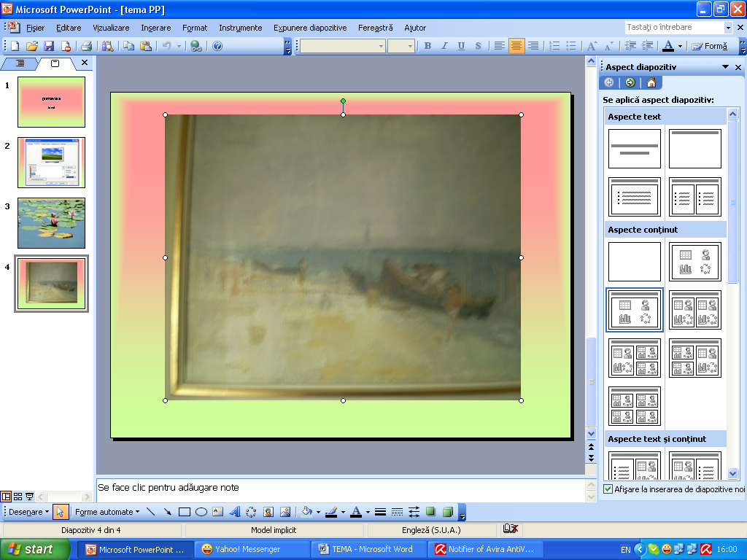Apply shadow style to object
Screen dimensions: 747x560
[x=430, y=512]
